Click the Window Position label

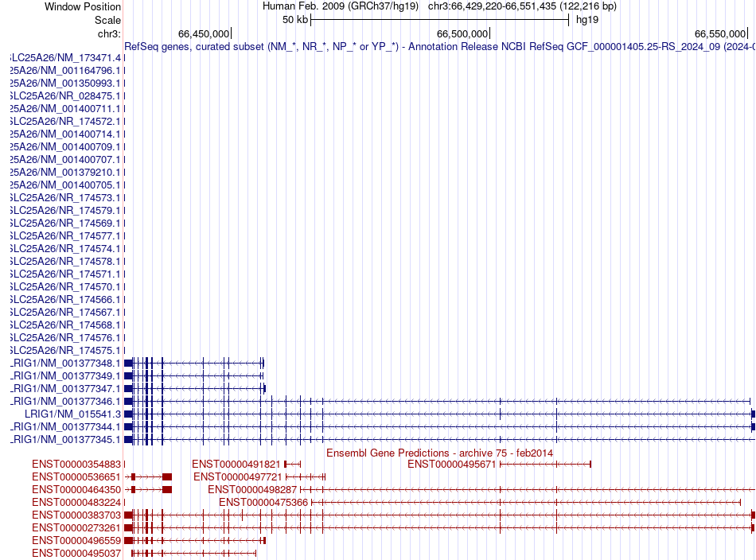click(x=83, y=6)
